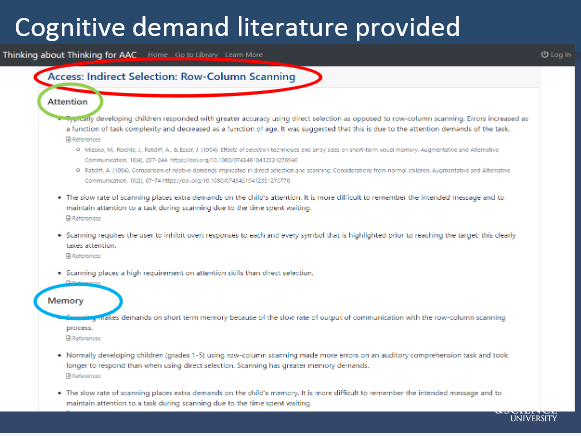Click the Memory section heading
581x436 pixels.
(66, 300)
